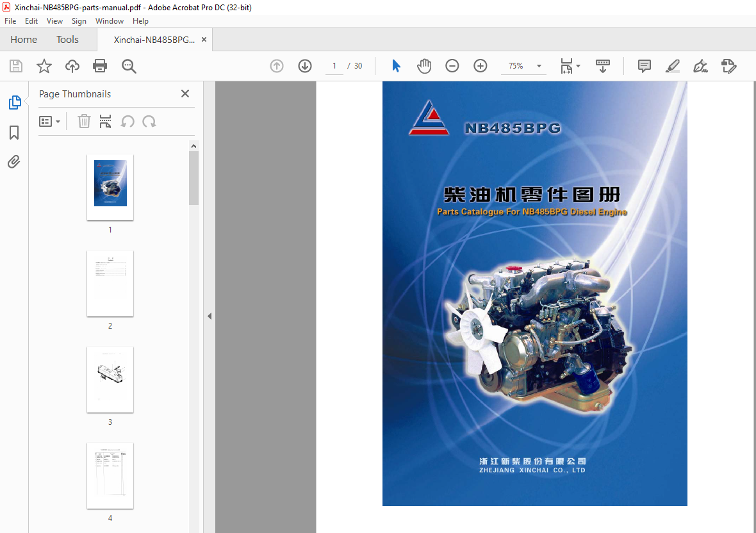This screenshot has width=756, height=533.
Task: Switch to the Tools tab
Action: [x=67, y=40]
